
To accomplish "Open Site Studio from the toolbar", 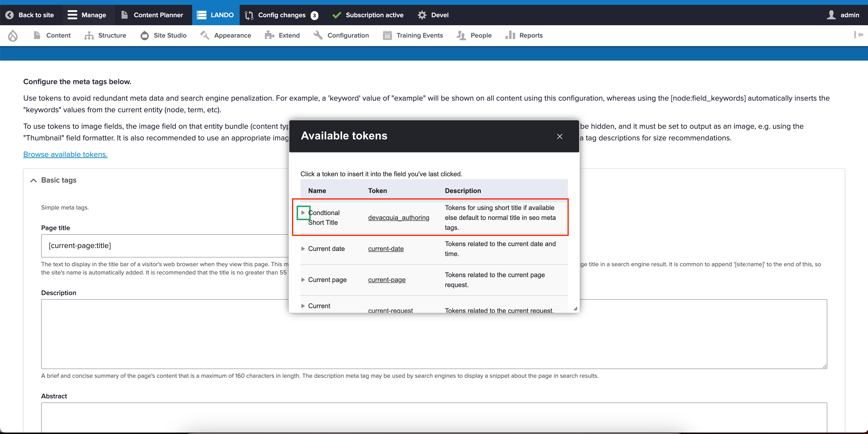I will (145, 35).
